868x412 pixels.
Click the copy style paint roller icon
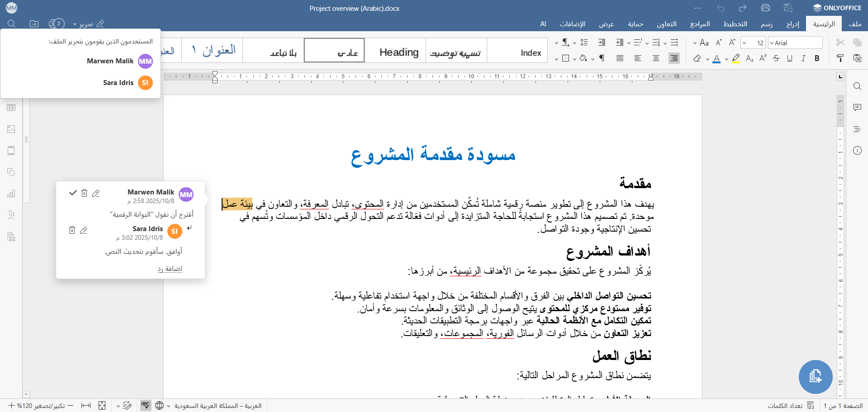[x=840, y=58]
